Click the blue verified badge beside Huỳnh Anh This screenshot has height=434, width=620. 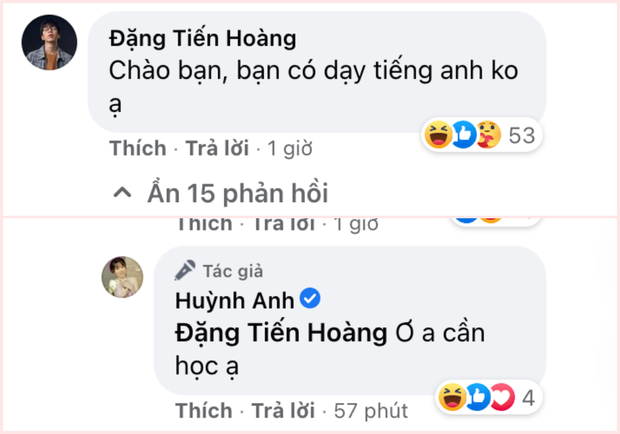pyautogui.click(x=310, y=299)
